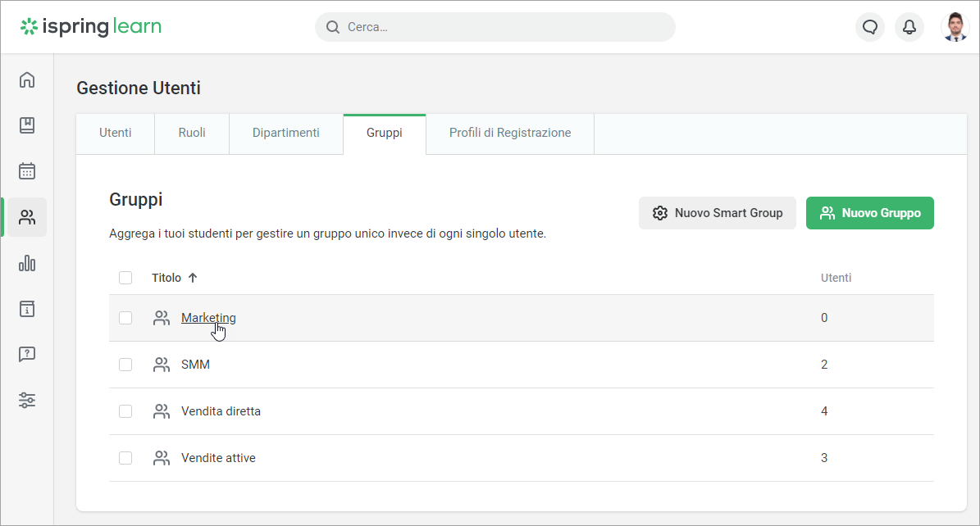Click the notifications bell icon

point(909,27)
